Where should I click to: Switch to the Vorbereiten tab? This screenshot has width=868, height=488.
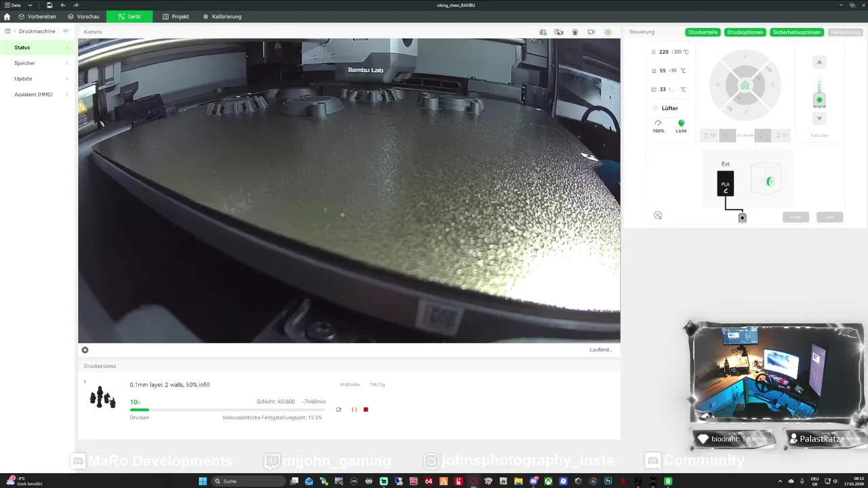(37, 16)
